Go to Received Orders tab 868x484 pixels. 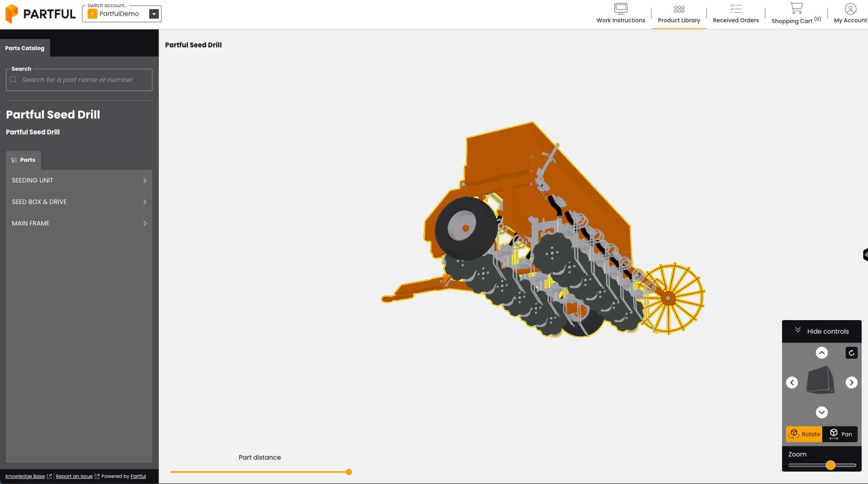735,14
